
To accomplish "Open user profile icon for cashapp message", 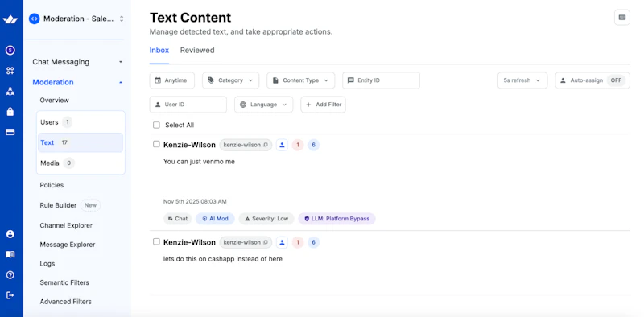I will tap(282, 242).
